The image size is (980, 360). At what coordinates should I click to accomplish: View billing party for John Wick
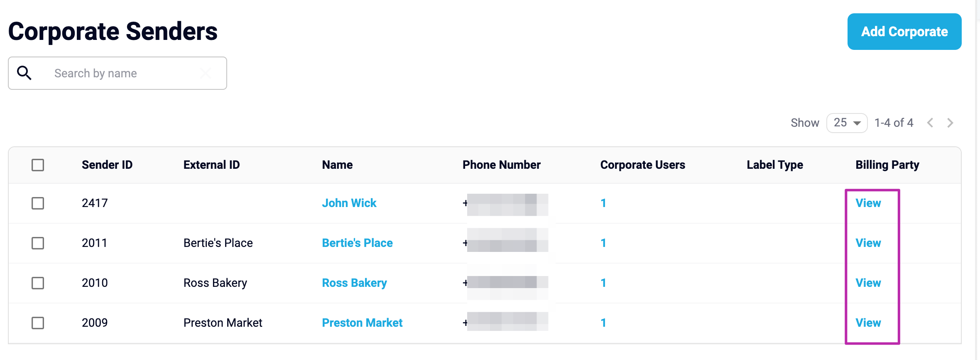pyautogui.click(x=868, y=203)
